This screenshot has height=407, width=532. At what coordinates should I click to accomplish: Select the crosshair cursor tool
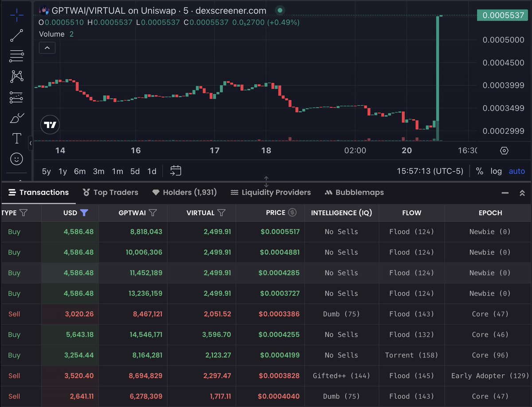(x=17, y=16)
